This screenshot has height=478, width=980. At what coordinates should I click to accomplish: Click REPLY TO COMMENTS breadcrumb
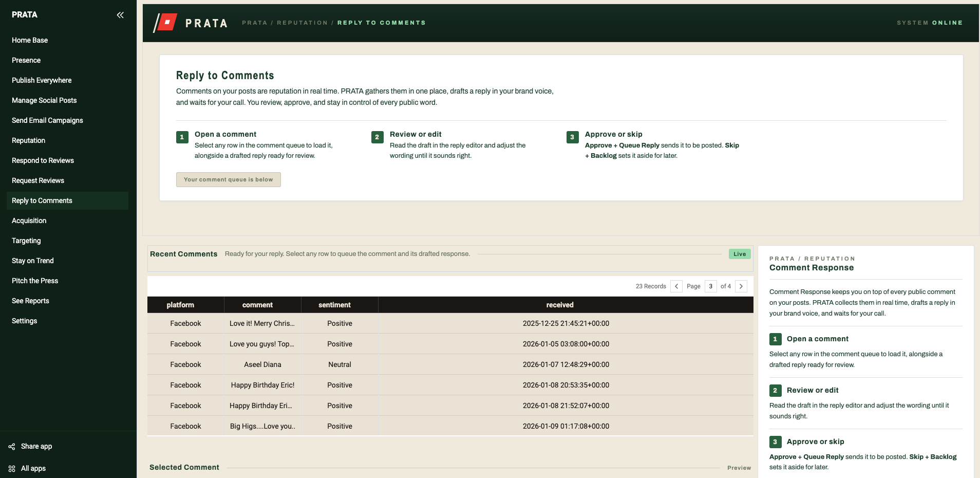[381, 23]
